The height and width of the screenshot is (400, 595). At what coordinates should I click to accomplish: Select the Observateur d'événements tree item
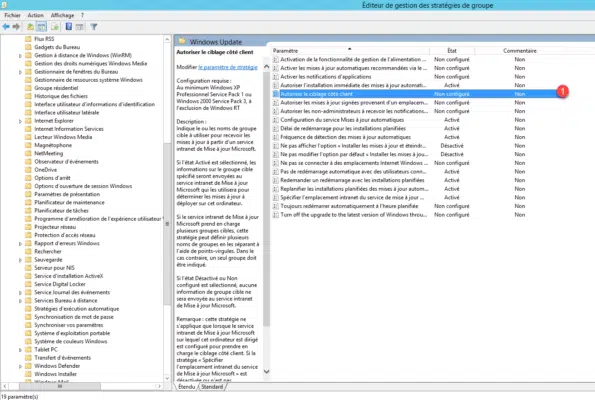point(66,161)
